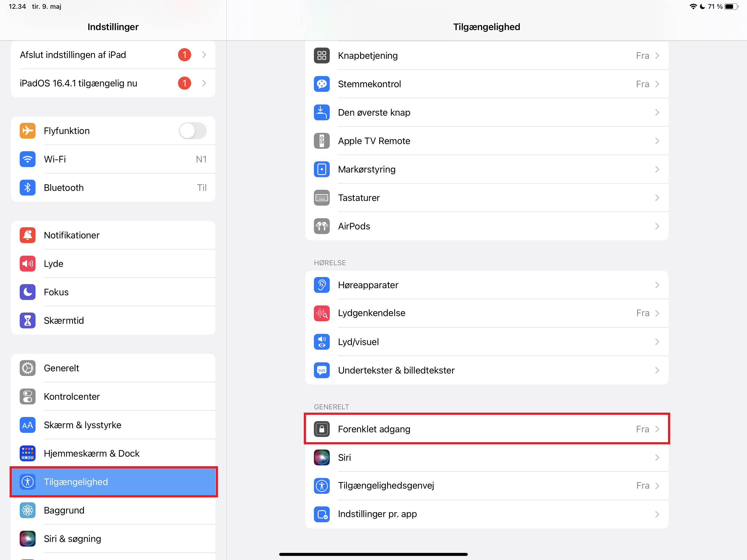Tap the Kontrolcenter switches icon
The height and width of the screenshot is (560, 747).
27,396
